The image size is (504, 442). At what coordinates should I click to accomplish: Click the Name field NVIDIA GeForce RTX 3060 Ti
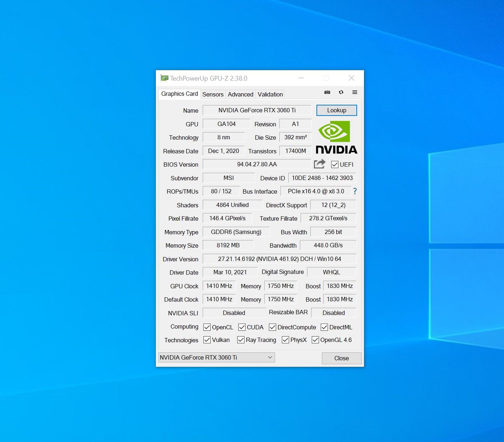pos(257,110)
